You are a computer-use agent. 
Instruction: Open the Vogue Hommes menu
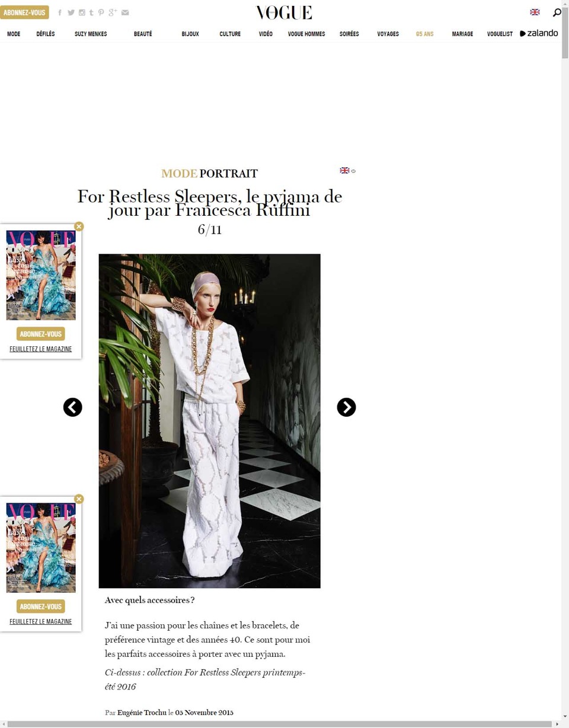(306, 34)
